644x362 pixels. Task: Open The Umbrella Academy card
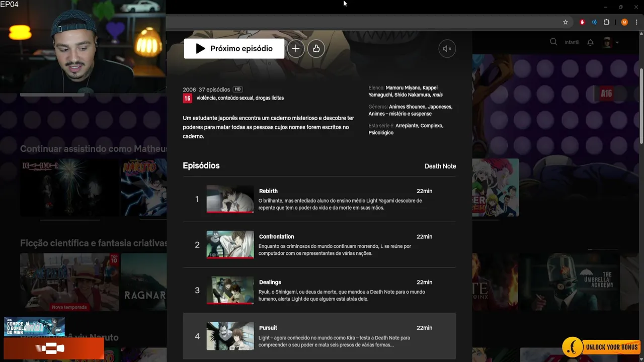pos(570,282)
